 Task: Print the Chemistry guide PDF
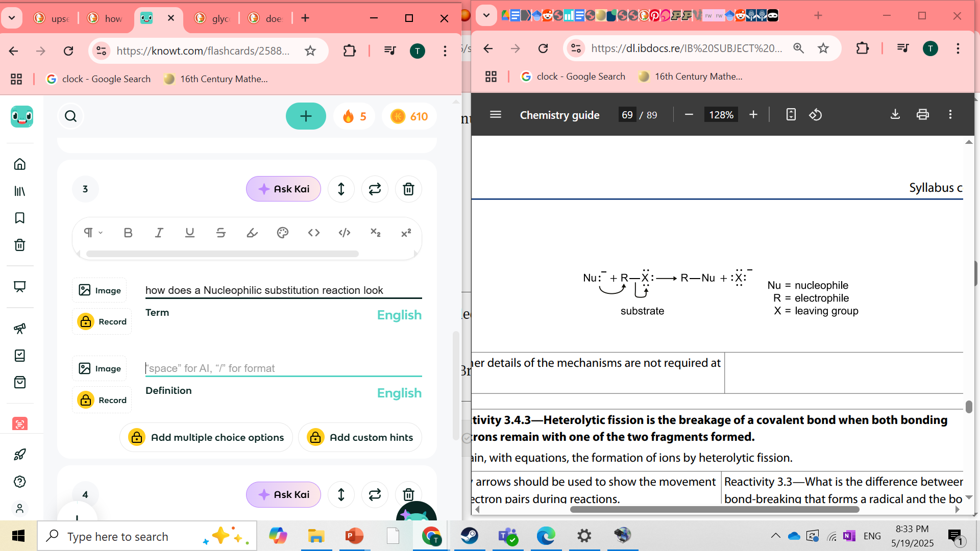pyautogui.click(x=923, y=114)
